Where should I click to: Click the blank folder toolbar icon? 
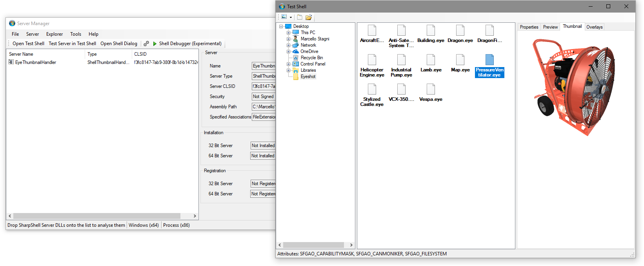pos(300,17)
